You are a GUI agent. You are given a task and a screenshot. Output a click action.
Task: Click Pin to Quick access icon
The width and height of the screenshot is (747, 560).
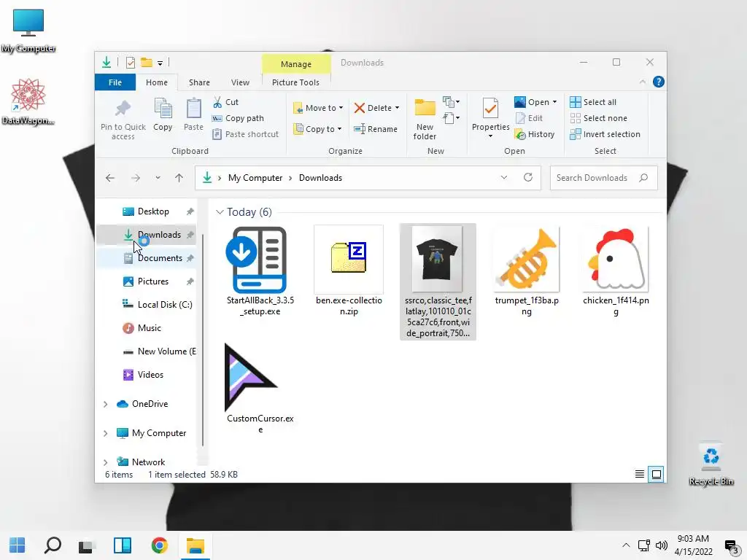point(123,109)
